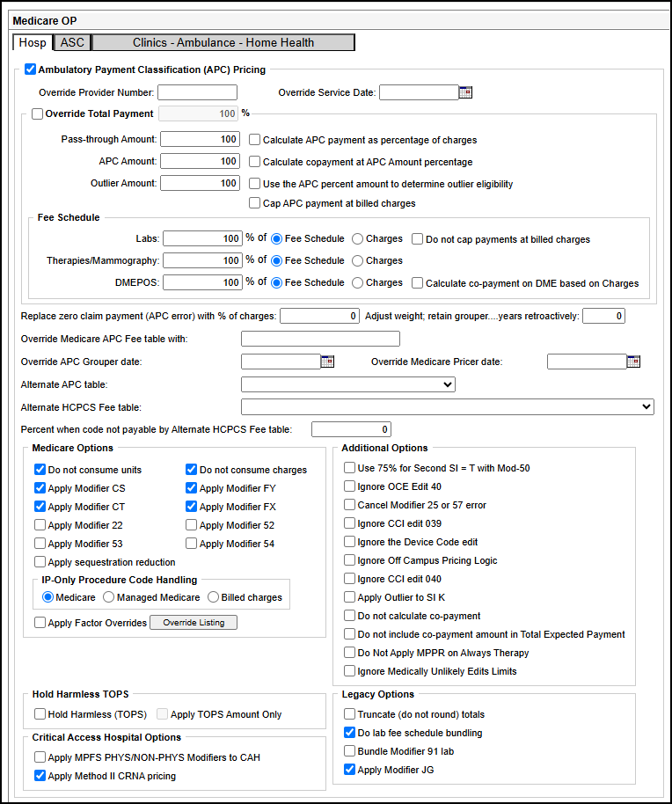
Task: Check Apply Modifier 22
Action: click(40, 524)
